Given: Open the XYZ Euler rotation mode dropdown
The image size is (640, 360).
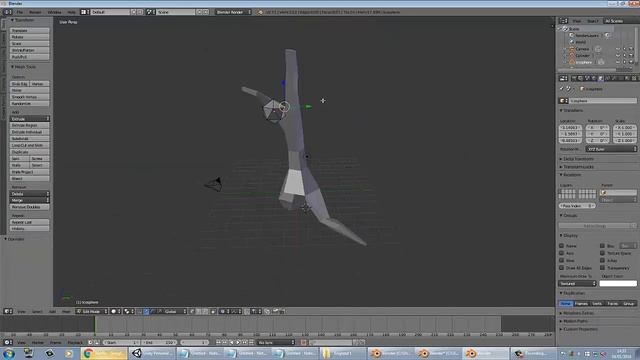Looking at the screenshot, I should [611, 149].
